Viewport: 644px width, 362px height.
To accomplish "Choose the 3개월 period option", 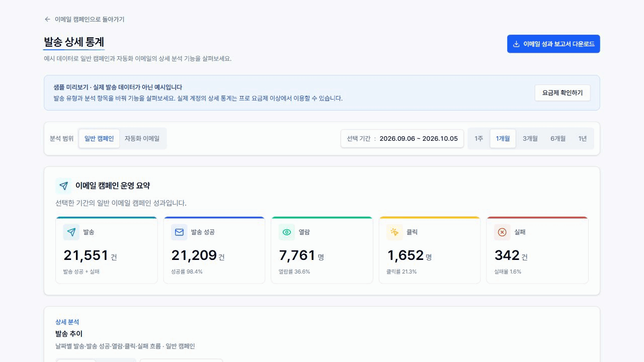I will click(x=530, y=138).
